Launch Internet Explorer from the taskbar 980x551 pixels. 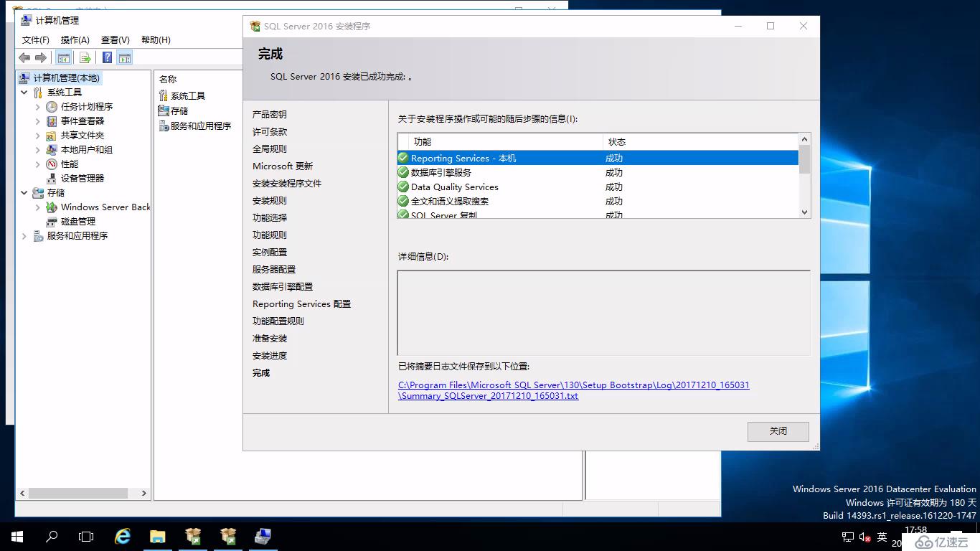123,536
